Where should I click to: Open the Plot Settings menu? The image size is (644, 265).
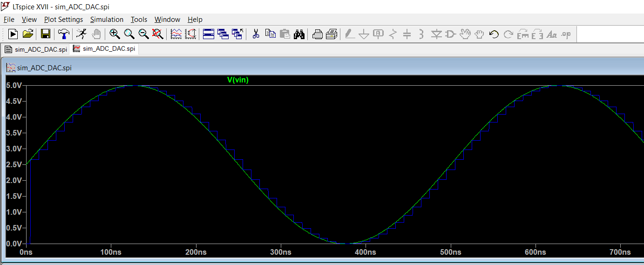pyautogui.click(x=63, y=20)
